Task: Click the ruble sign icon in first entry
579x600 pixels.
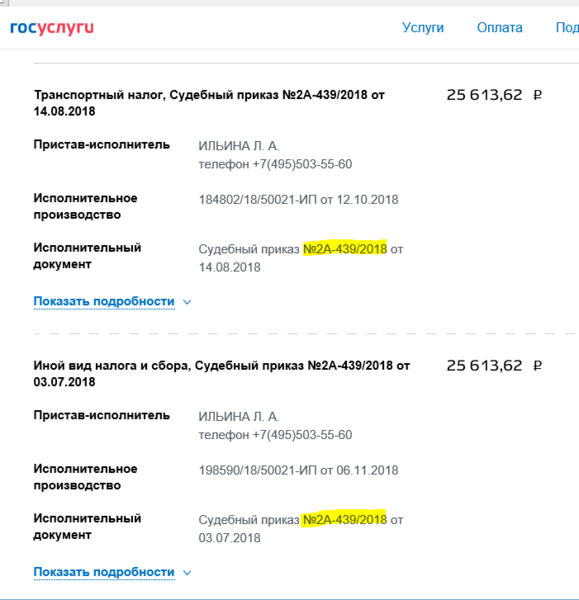Action: pyautogui.click(x=538, y=95)
